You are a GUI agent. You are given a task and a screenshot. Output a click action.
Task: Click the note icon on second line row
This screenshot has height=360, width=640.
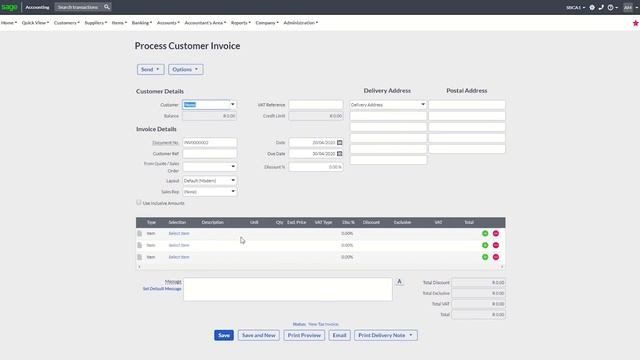[140, 245]
